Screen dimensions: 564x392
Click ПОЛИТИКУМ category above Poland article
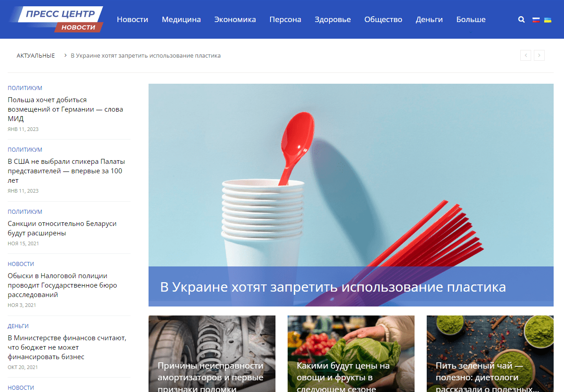[25, 88]
